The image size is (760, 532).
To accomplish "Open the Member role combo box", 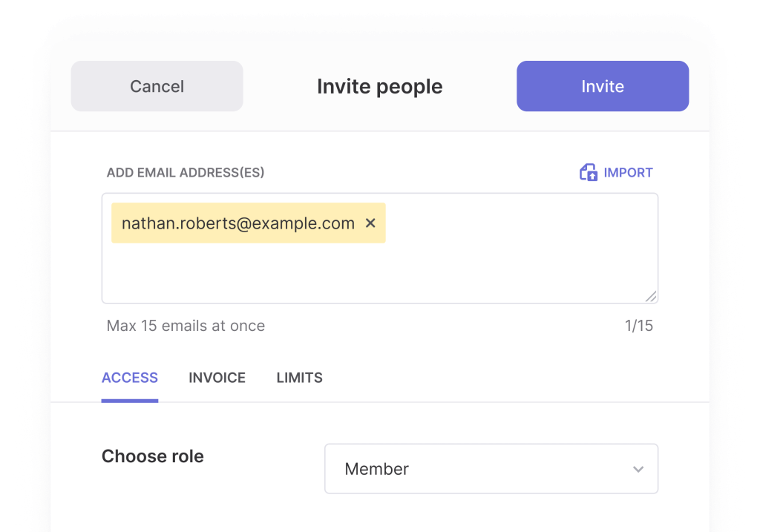I will (x=491, y=468).
